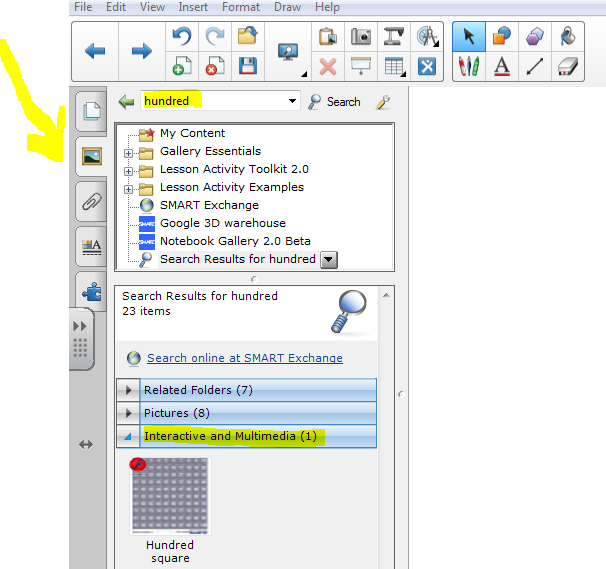Undo the last action
606x569 pixels.
tap(182, 36)
